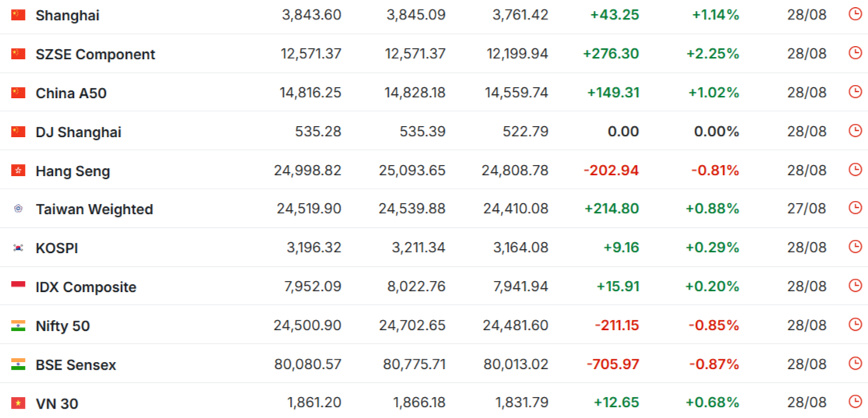The width and height of the screenshot is (868, 418).
Task: Click the clock icon in KOSPI row
Action: click(856, 247)
